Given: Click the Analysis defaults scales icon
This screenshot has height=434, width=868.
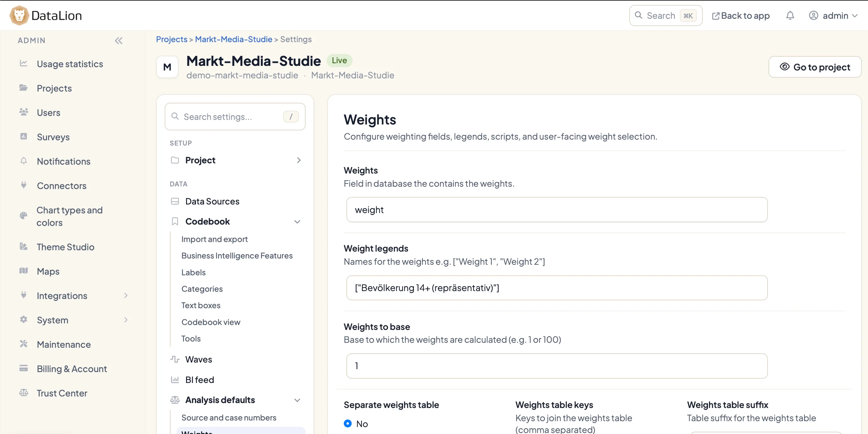Looking at the screenshot, I should 175,400.
